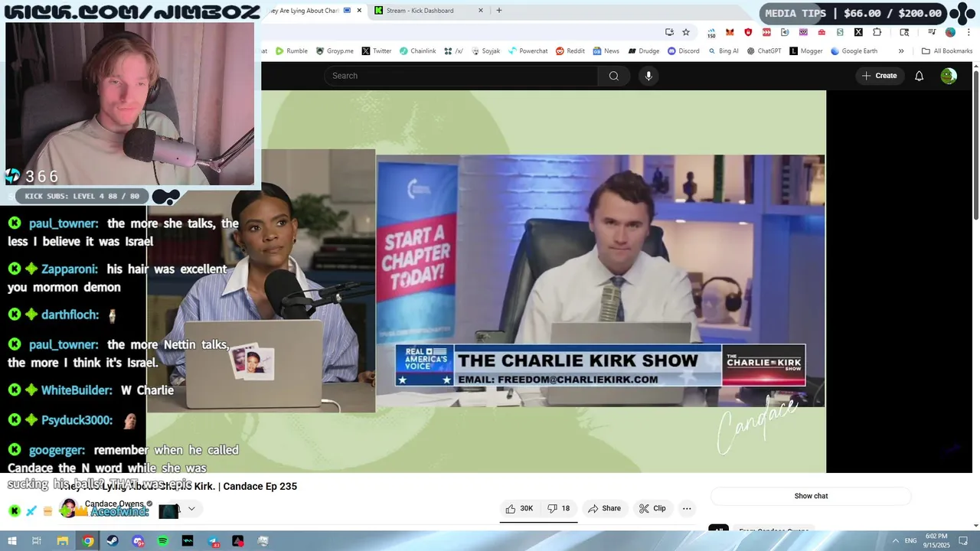Close the Candace video tab
This screenshot has width=980, height=551.
point(359,11)
